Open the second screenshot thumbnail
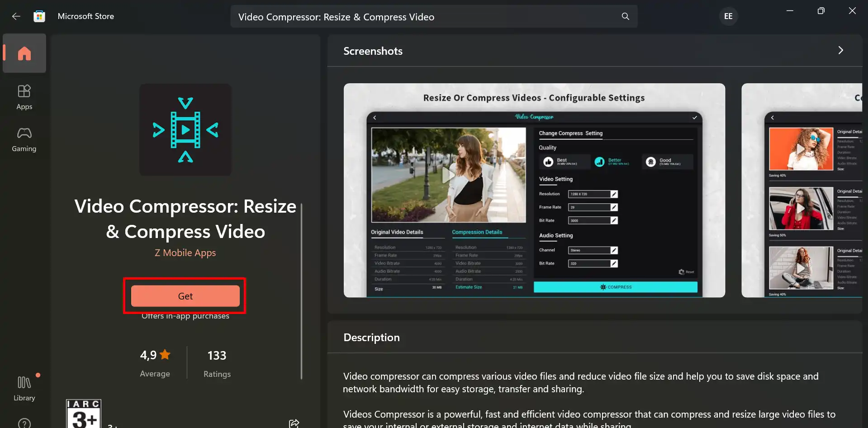 802,190
